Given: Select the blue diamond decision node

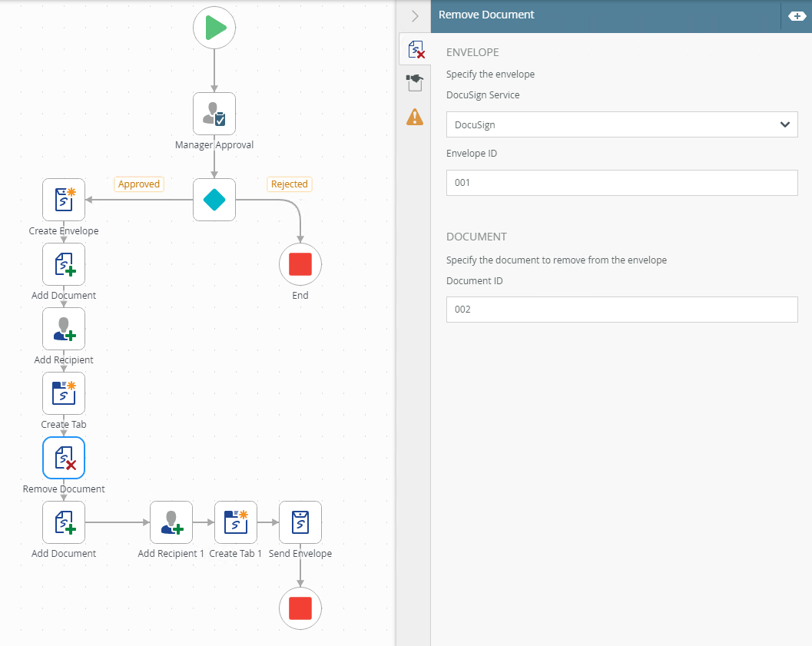Looking at the screenshot, I should pos(214,200).
